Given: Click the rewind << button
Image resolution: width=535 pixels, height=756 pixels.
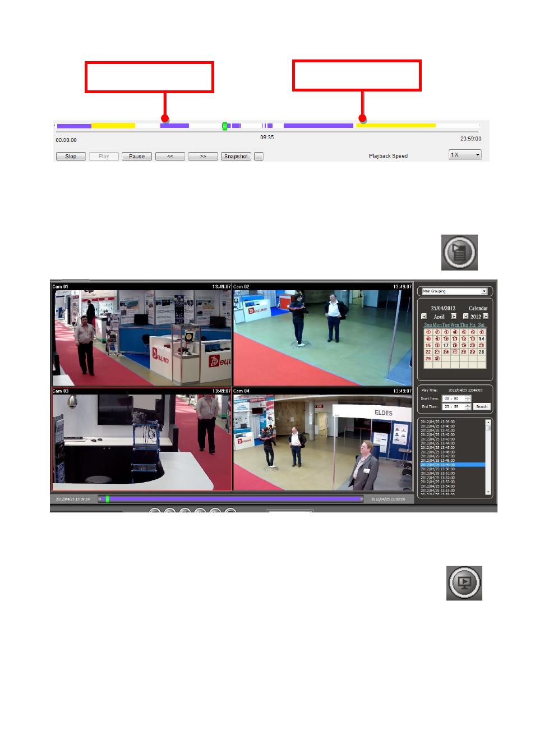Looking at the screenshot, I should 170,157.
